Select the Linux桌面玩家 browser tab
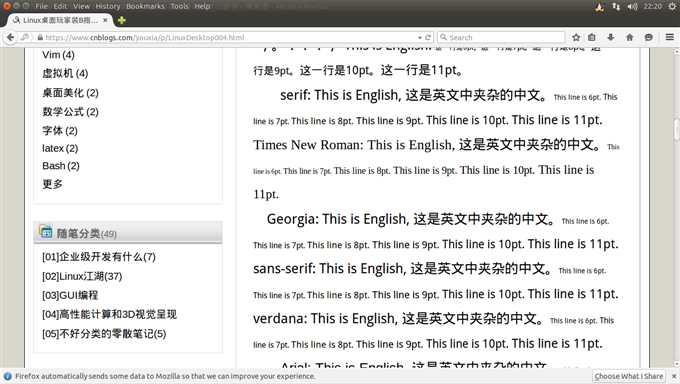This screenshot has width=680, height=384. tap(61, 20)
